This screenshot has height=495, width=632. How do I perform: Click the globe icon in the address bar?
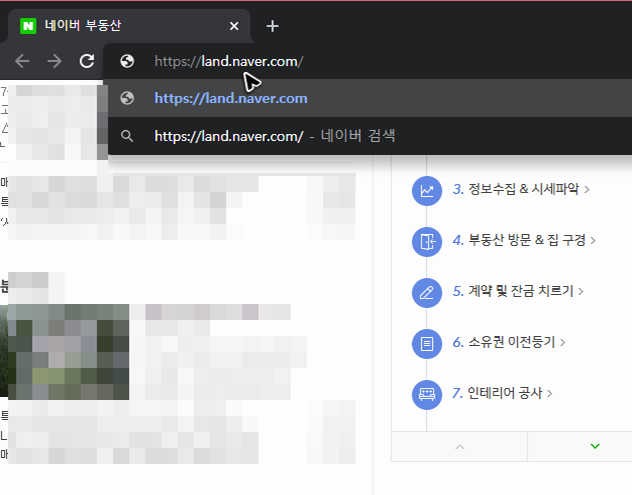click(x=127, y=61)
